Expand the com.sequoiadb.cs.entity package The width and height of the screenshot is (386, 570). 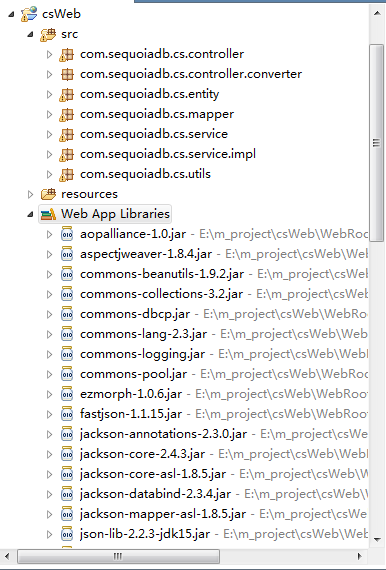pos(49,95)
